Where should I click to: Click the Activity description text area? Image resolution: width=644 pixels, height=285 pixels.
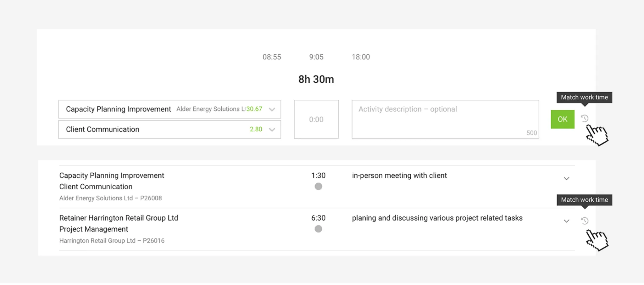pyautogui.click(x=445, y=119)
